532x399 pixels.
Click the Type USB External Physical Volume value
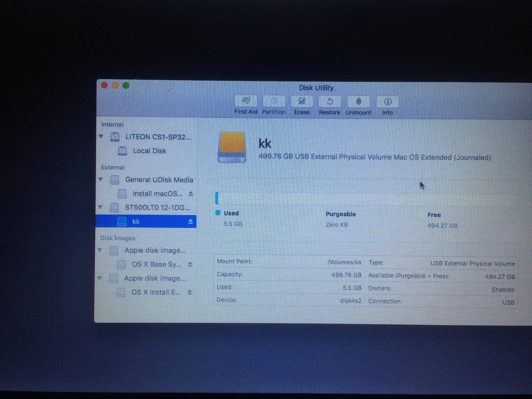(x=472, y=264)
